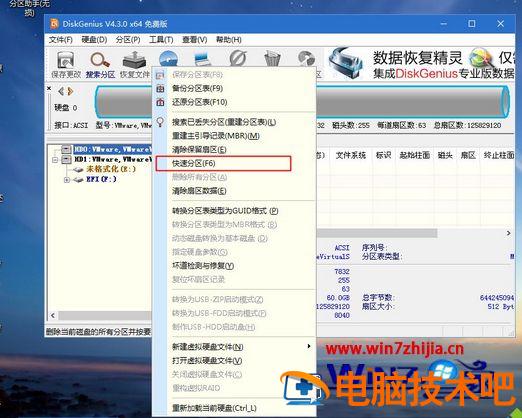Choose 还原分区表(F10) from the menu

tap(234, 102)
